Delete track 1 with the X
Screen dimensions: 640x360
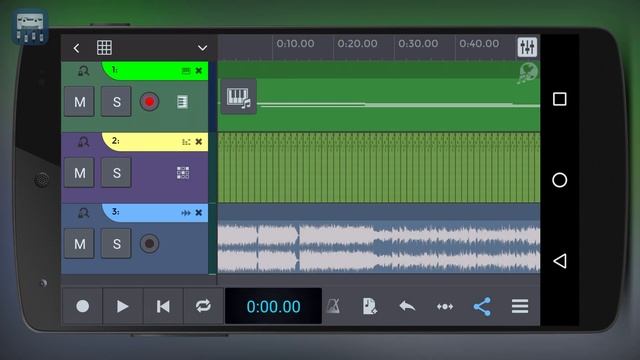tap(199, 71)
